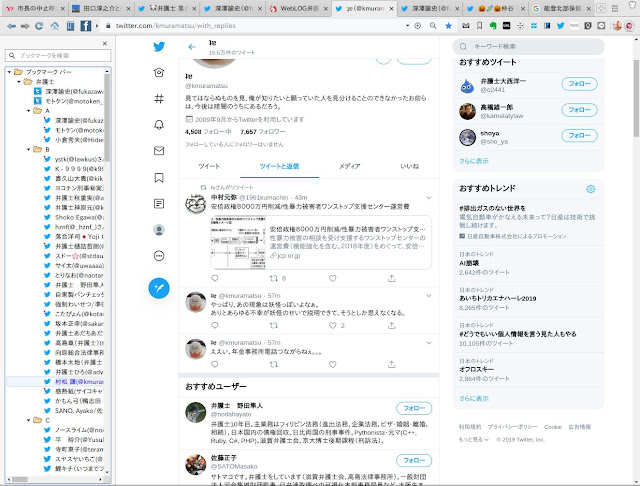Click さらに表示 under recommended tweets
Image resolution: width=640 pixels, height=486 pixels.
coord(473,161)
